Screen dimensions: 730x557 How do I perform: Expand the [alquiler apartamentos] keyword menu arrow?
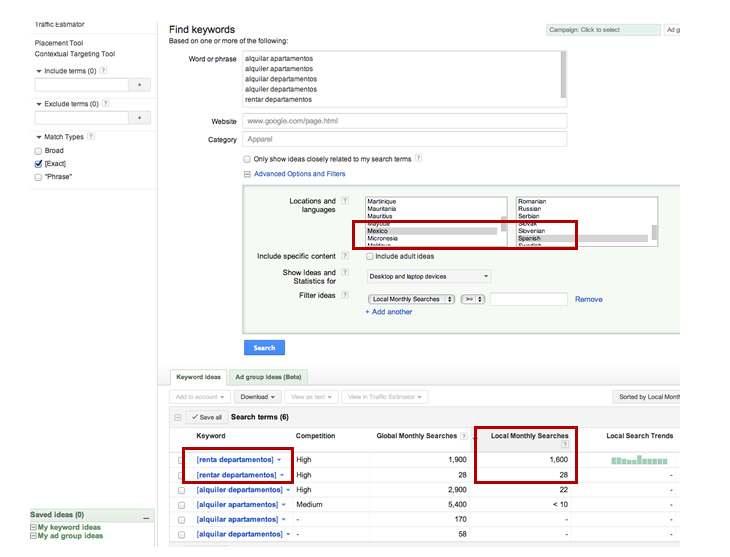tap(284, 505)
